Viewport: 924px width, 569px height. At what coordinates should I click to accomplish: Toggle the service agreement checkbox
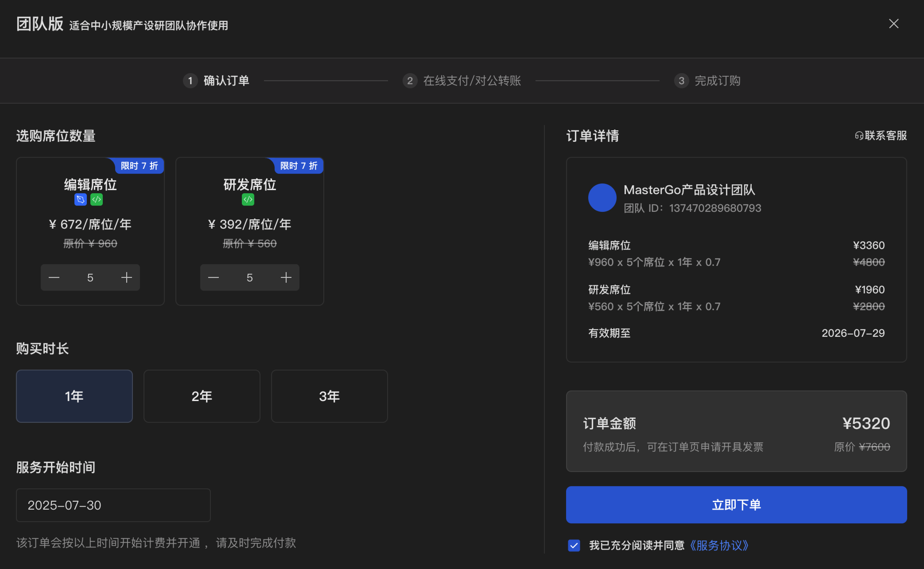point(574,545)
